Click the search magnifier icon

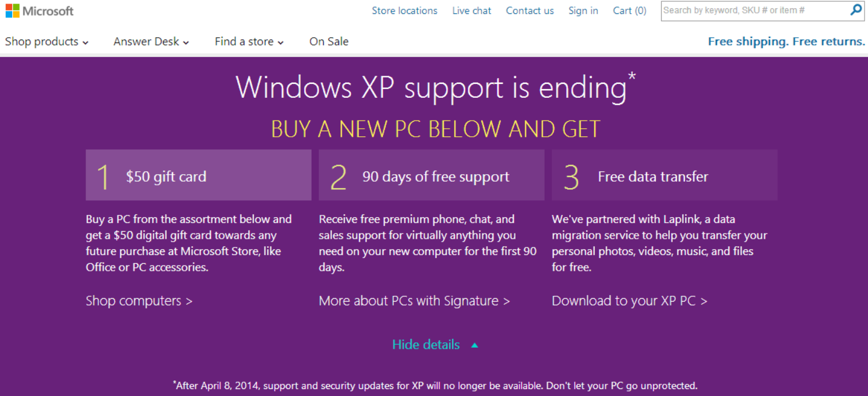(856, 10)
